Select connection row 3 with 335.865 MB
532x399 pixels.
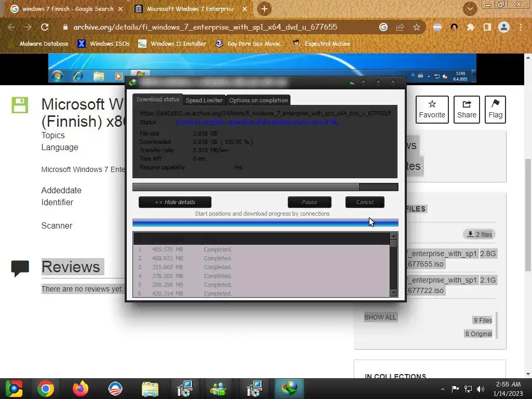tap(261, 267)
